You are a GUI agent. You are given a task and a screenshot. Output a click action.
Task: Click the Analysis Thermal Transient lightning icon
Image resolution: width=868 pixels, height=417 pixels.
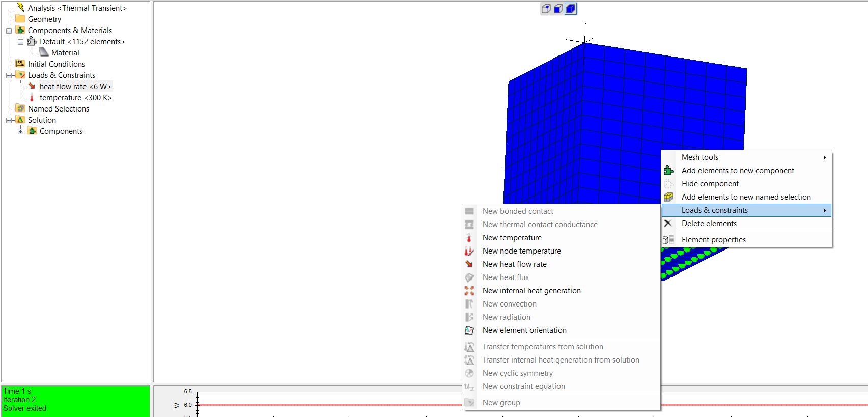[x=20, y=7]
